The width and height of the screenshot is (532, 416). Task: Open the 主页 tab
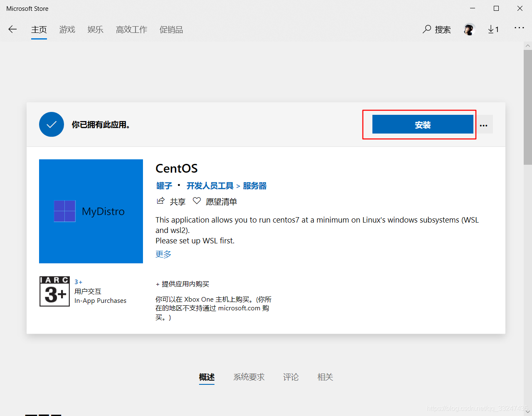[x=39, y=30]
